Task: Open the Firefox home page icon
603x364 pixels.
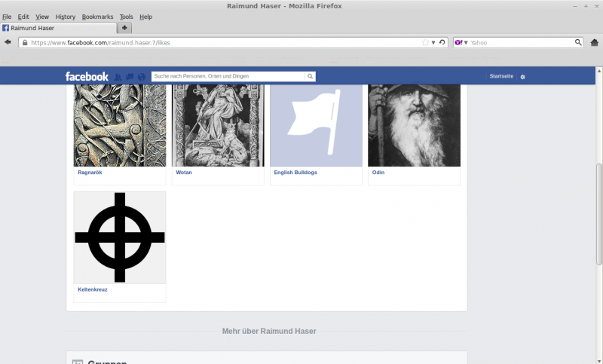Action: coord(594,42)
